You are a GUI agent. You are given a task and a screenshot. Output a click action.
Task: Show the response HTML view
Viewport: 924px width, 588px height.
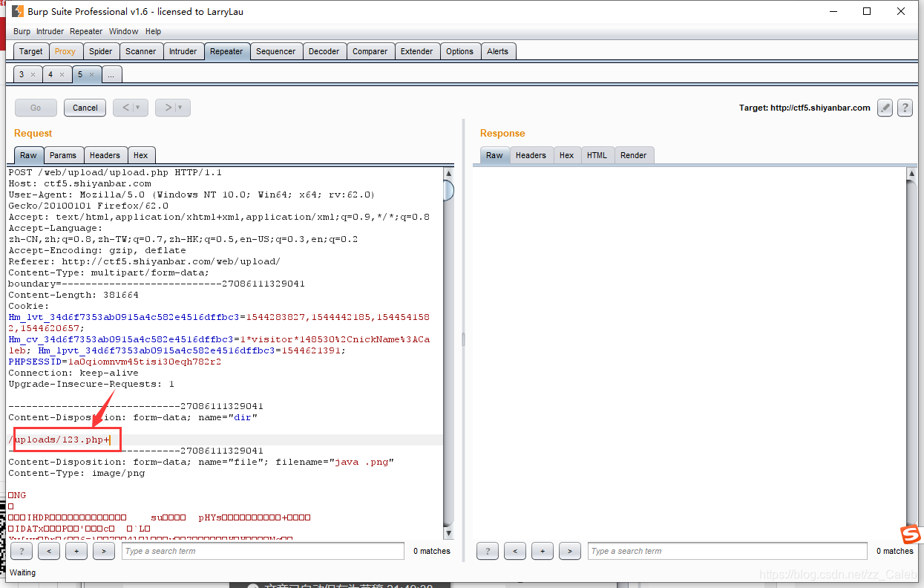597,155
